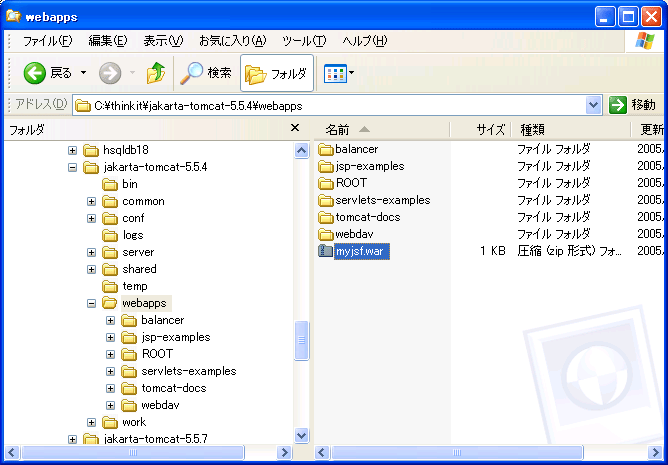Open the view mode dropdown button
Viewport: 668px width, 465px height.
[x=339, y=73]
